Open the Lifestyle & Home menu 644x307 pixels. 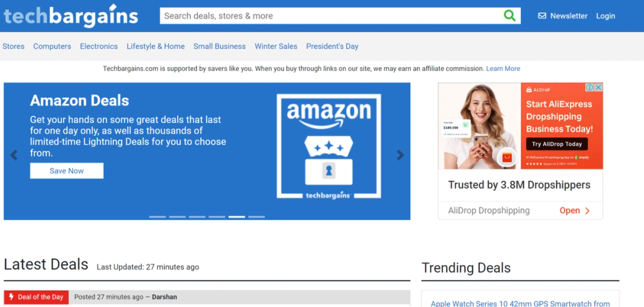156,46
